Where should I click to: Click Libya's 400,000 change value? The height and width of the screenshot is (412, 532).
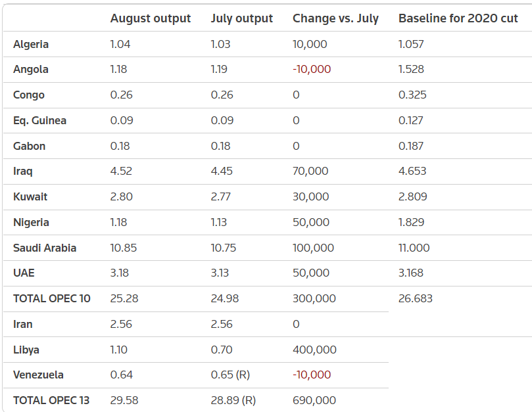point(314,350)
